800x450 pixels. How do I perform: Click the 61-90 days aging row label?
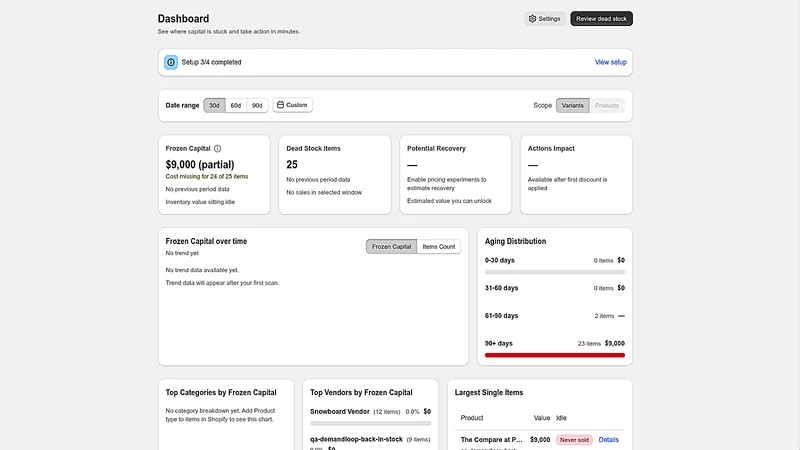pyautogui.click(x=502, y=316)
